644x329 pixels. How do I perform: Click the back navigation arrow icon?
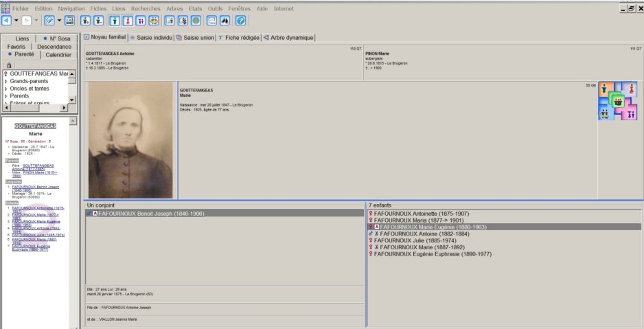[6, 21]
